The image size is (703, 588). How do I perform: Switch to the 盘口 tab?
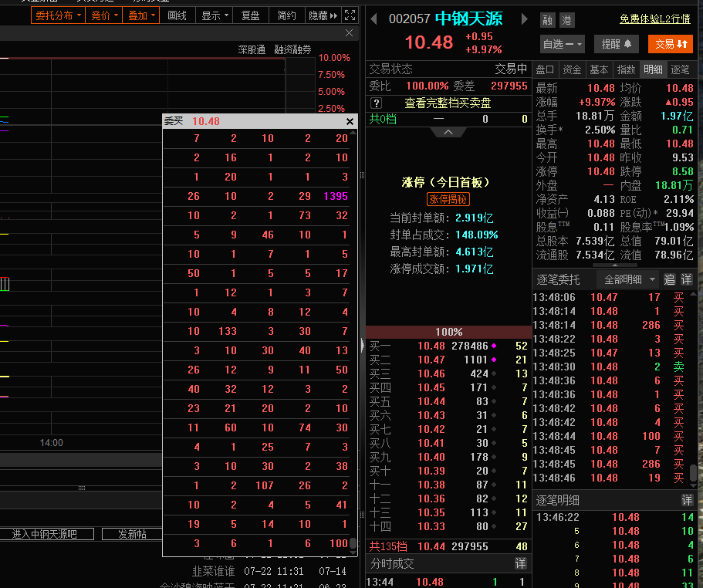coord(545,69)
